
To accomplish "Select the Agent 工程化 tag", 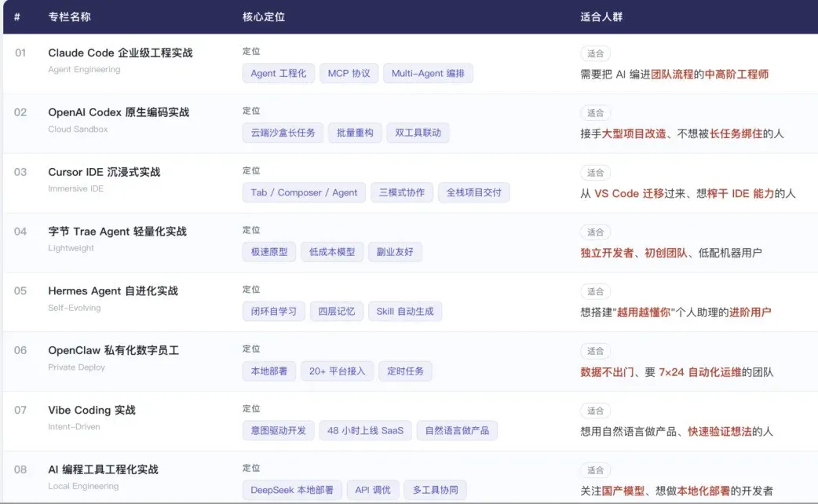I will click(279, 73).
